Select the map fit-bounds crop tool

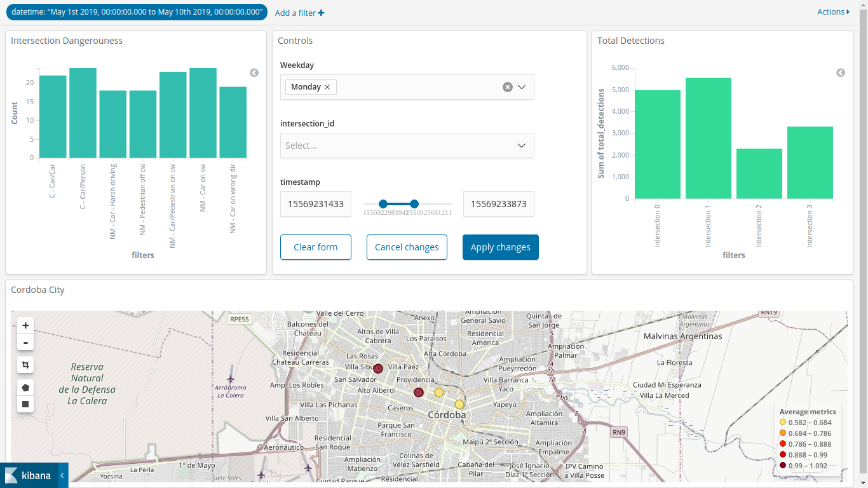(x=25, y=365)
